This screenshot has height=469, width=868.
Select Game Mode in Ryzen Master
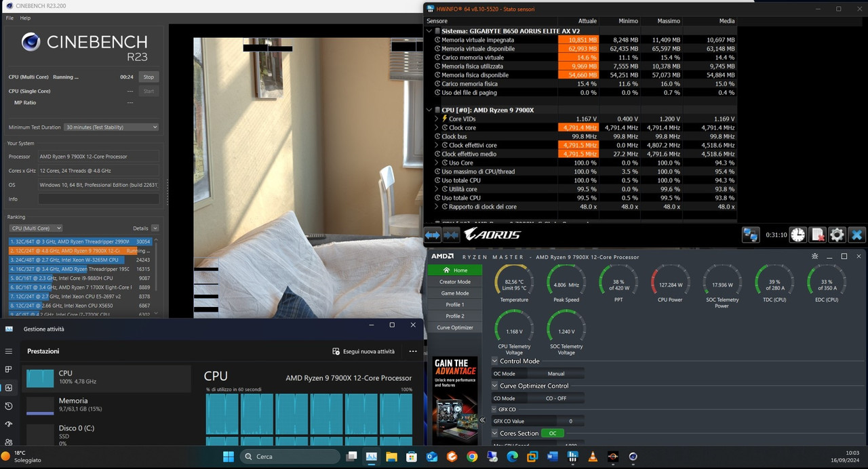tap(455, 293)
